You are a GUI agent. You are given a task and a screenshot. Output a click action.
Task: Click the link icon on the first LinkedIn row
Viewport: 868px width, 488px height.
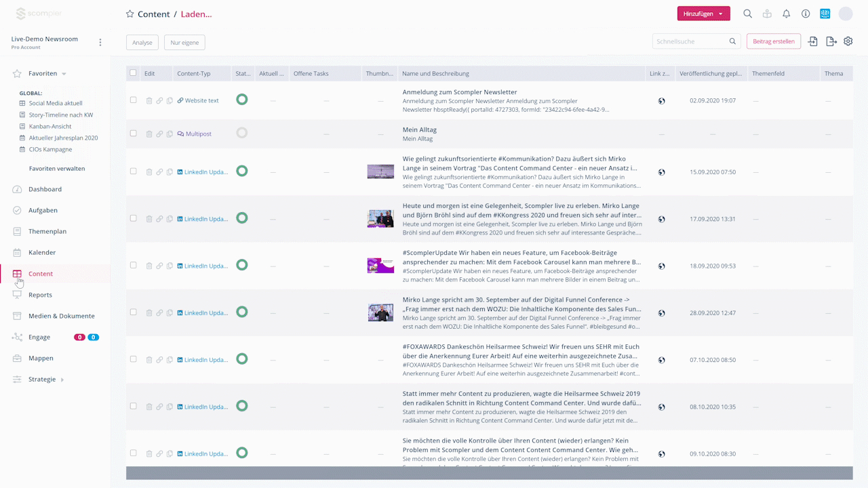pos(159,171)
